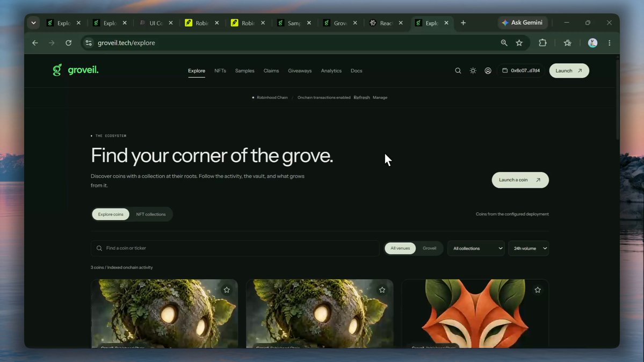Viewport: 644px width, 362px height.
Task: Switch to the 'Grove' browser tab
Action: [x=340, y=23]
